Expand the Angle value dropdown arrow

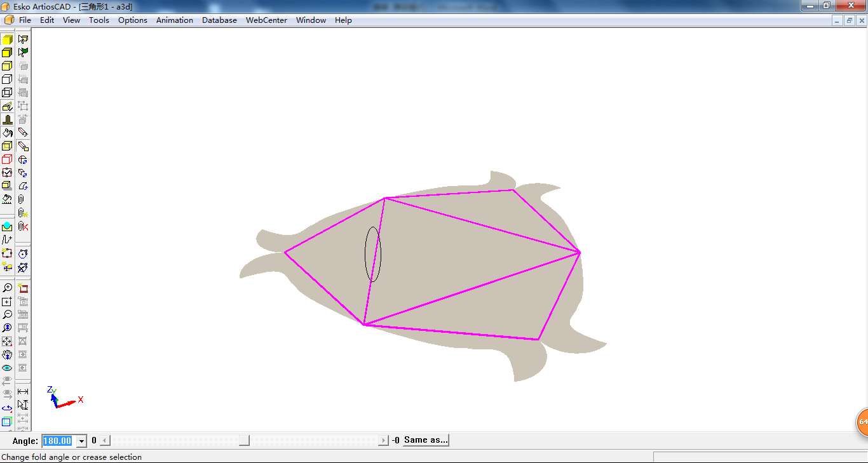pos(81,441)
